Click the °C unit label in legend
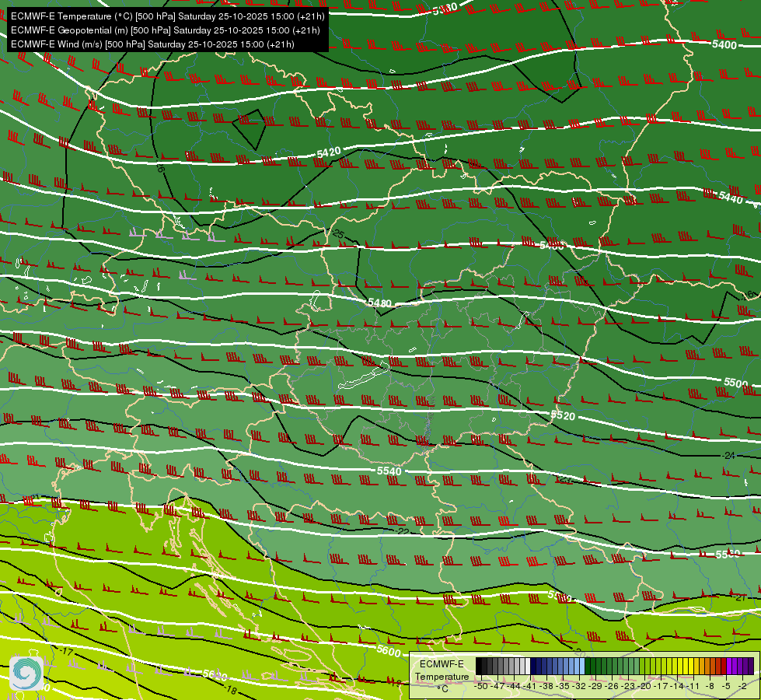Viewport: 761px width, 700px height. click(442, 689)
